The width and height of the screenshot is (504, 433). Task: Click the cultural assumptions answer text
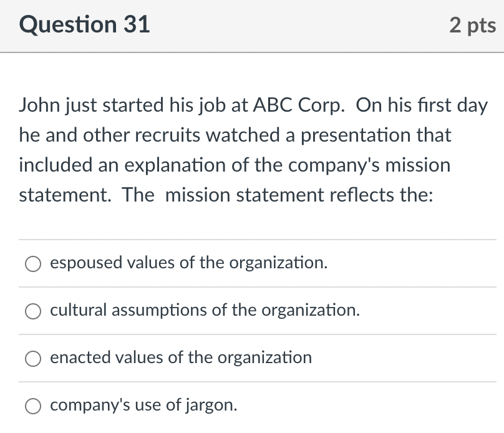[x=206, y=311]
